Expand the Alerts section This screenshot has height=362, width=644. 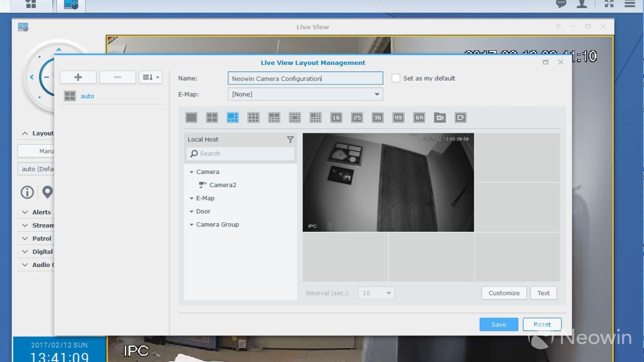(25, 212)
